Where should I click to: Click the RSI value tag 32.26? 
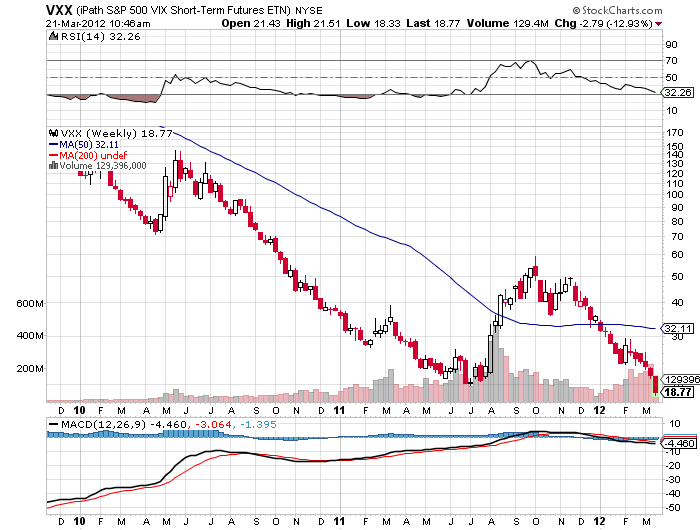click(x=677, y=92)
